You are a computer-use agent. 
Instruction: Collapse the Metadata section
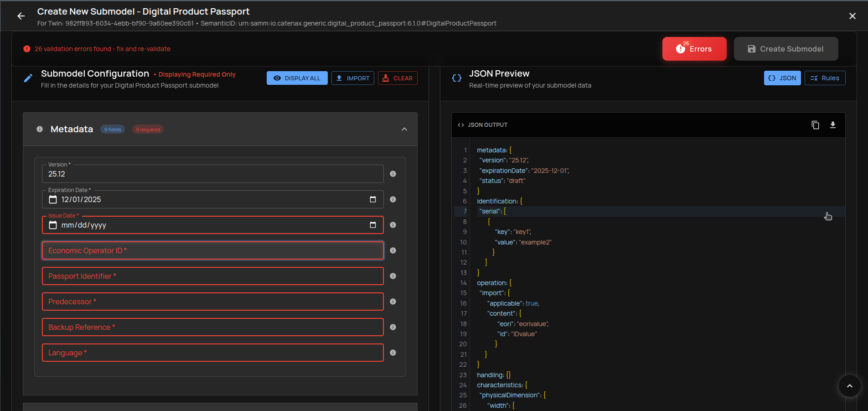pyautogui.click(x=404, y=130)
